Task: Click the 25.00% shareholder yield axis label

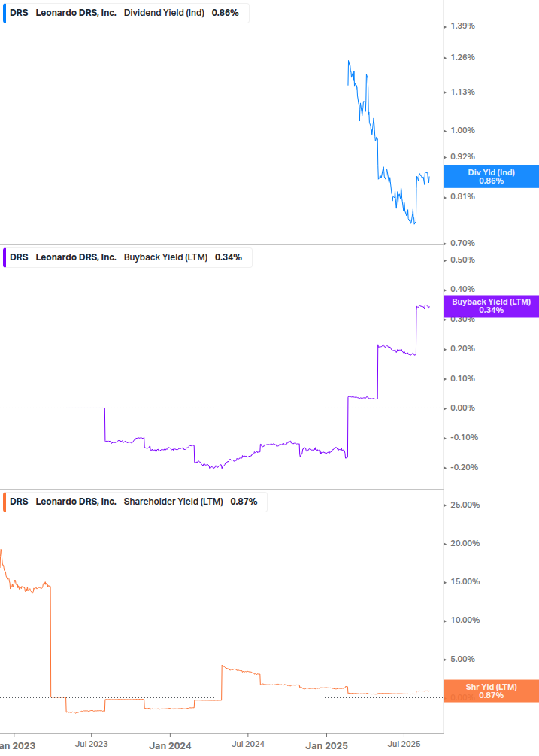Action: [x=465, y=506]
